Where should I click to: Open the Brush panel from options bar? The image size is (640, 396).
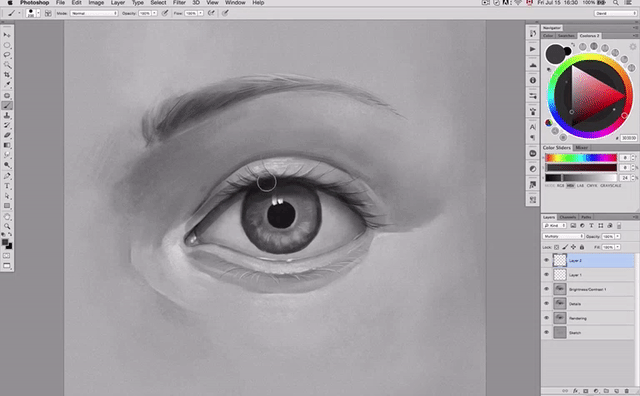48,13
